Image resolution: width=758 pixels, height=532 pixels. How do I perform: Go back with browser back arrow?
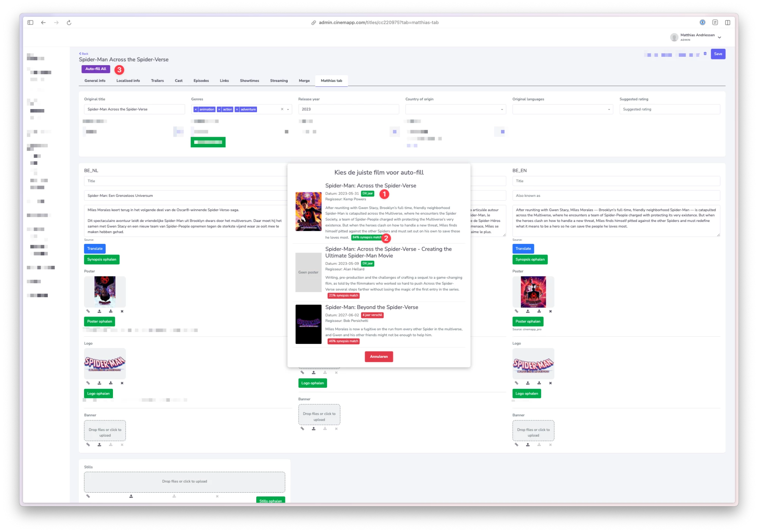pos(43,23)
